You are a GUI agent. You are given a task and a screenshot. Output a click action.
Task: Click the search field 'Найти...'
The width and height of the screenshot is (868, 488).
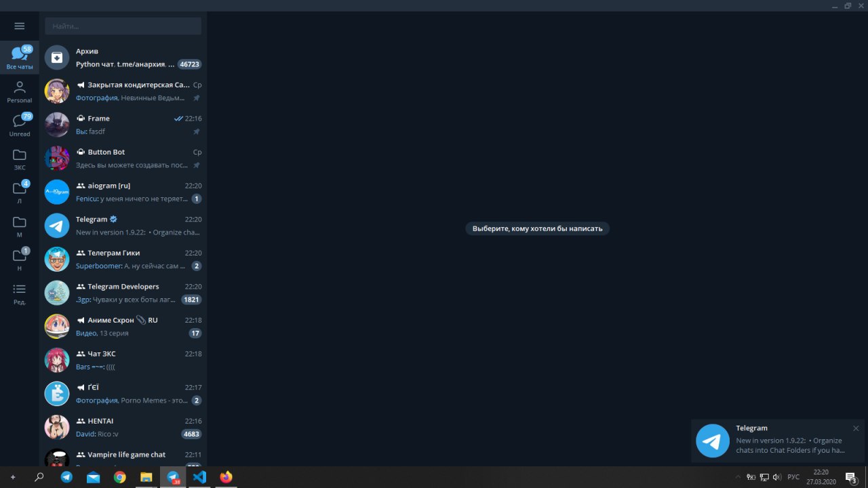click(x=123, y=26)
